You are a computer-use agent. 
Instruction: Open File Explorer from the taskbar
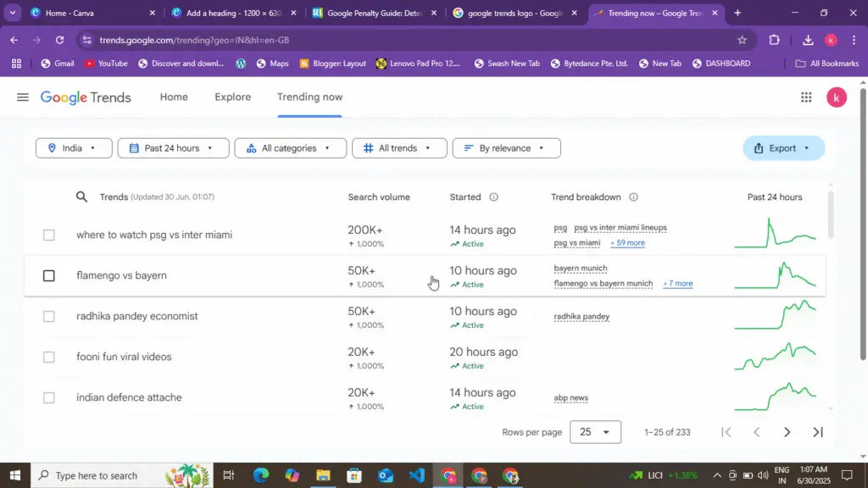tap(323, 475)
